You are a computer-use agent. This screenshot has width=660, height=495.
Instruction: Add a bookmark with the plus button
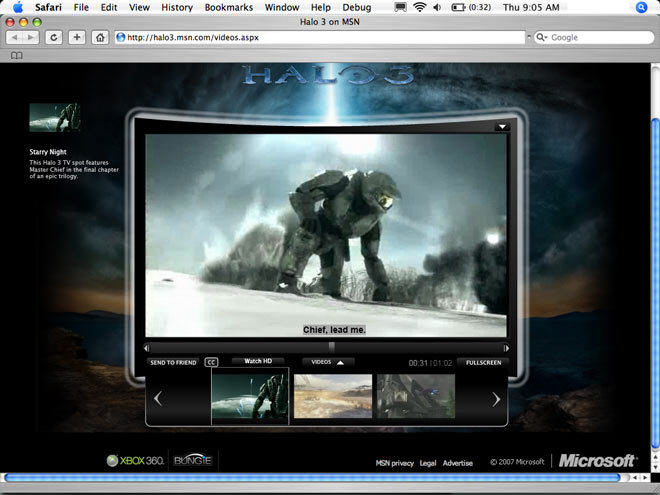[x=77, y=37]
